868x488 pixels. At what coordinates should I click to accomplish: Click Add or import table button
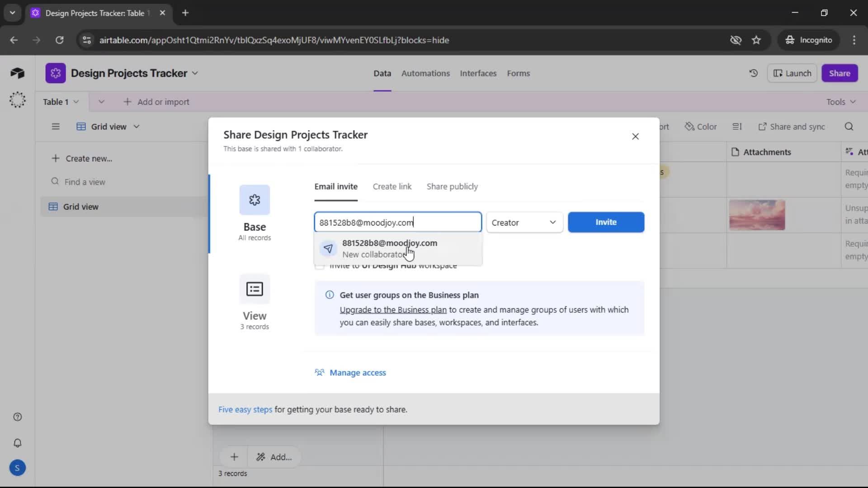(x=156, y=102)
